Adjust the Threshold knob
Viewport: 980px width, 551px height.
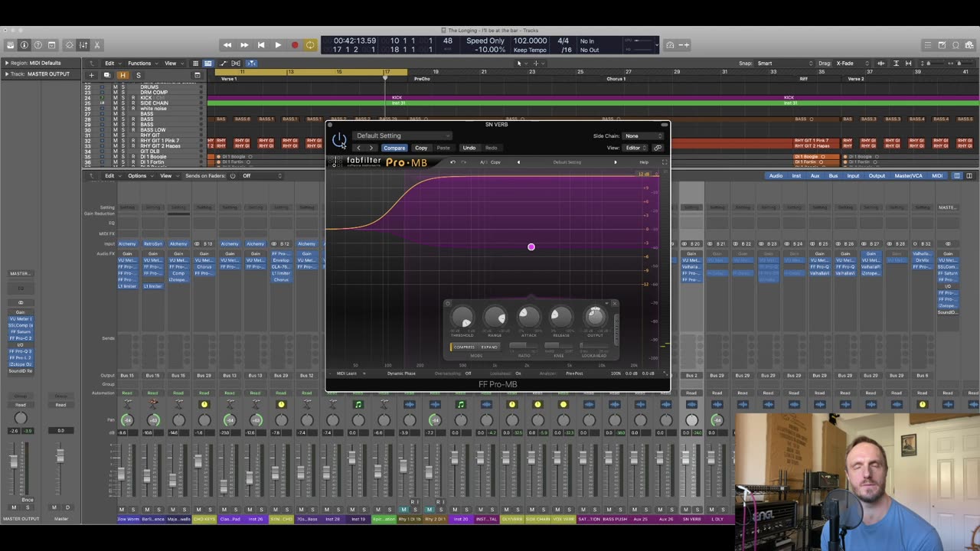(x=462, y=317)
